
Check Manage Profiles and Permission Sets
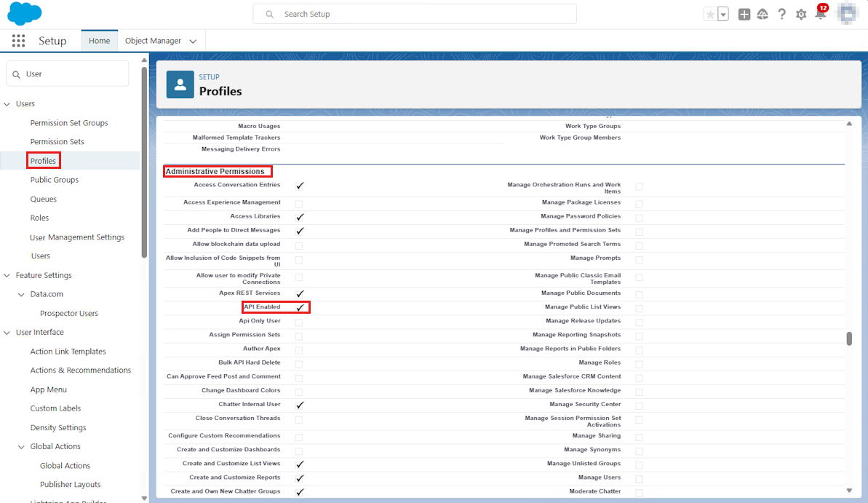click(640, 231)
